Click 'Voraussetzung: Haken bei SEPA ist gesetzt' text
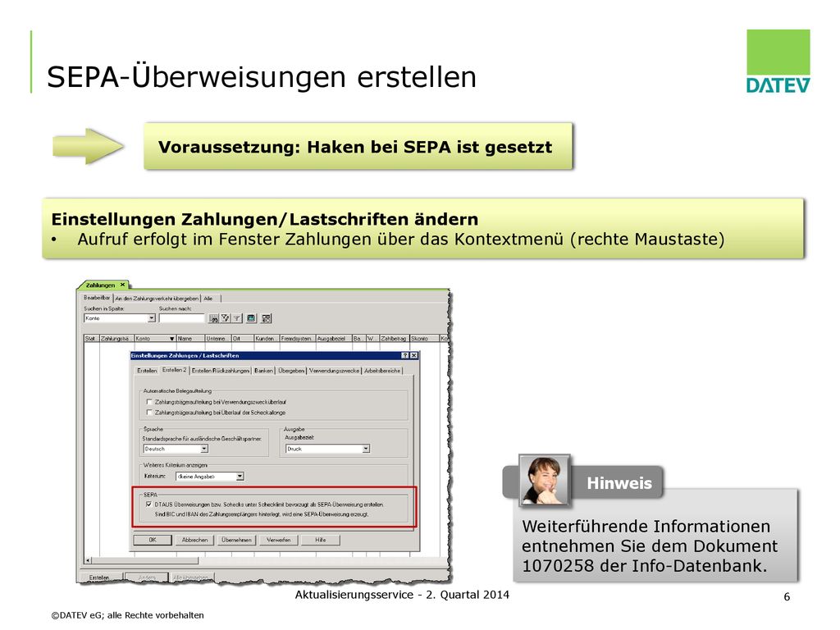840x630 pixels. pos(355,148)
